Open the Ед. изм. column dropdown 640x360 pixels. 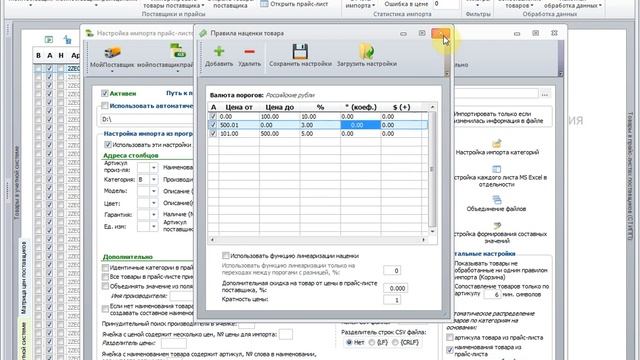coord(154,227)
